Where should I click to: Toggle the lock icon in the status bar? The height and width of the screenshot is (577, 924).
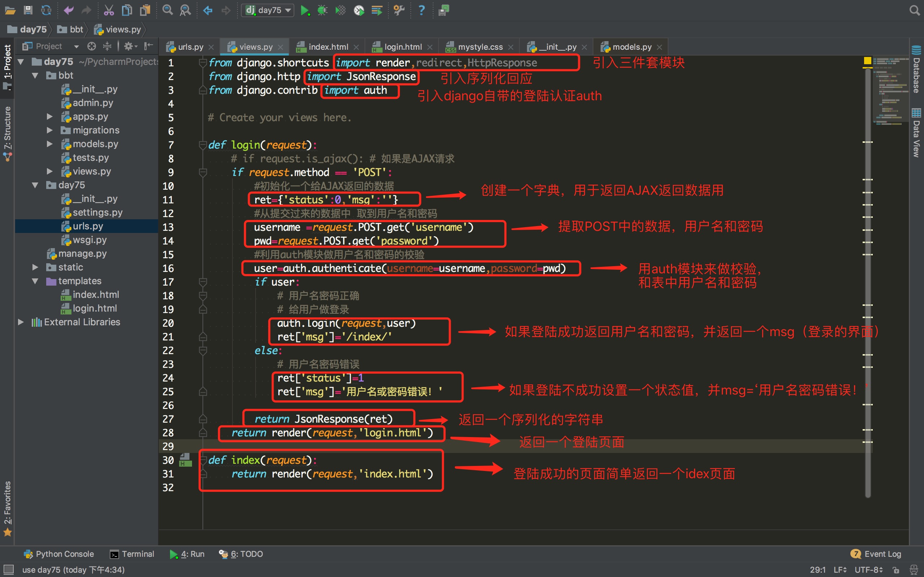pyautogui.click(x=896, y=570)
